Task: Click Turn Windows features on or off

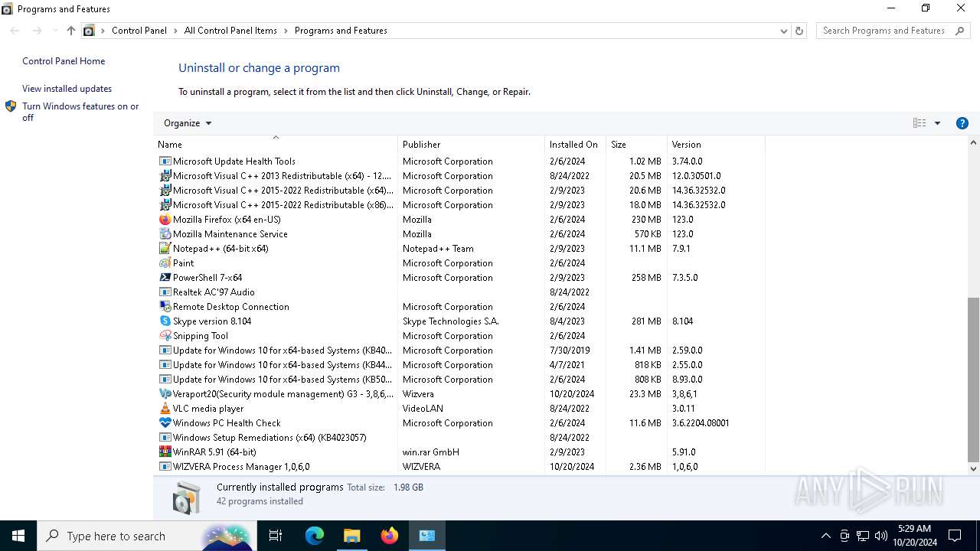Action: [x=80, y=112]
